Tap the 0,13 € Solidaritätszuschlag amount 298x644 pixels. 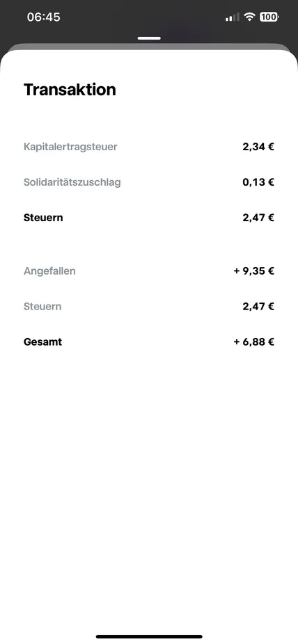coord(258,182)
